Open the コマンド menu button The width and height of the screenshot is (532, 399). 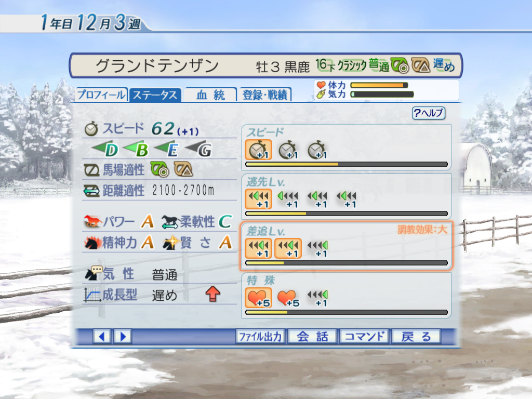tap(364, 337)
